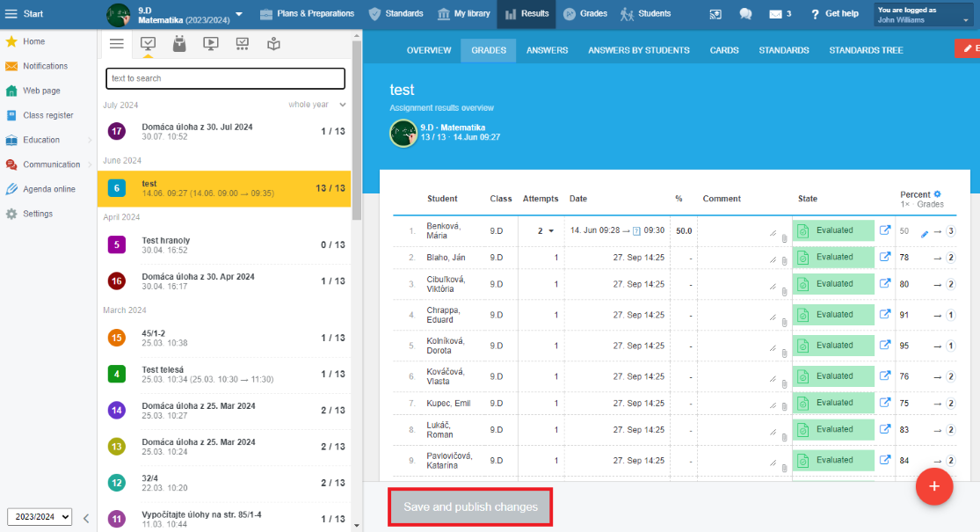Click the 'text to search' input field
This screenshot has height=532, width=980.
225,78
